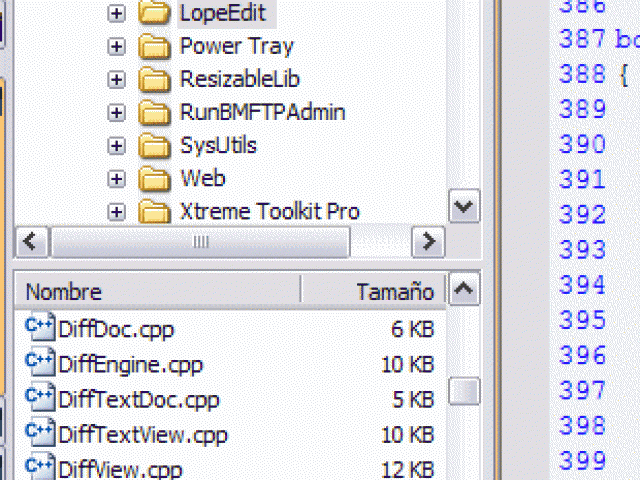
Task: Select the file DiffView.cpp
Action: click(x=120, y=469)
